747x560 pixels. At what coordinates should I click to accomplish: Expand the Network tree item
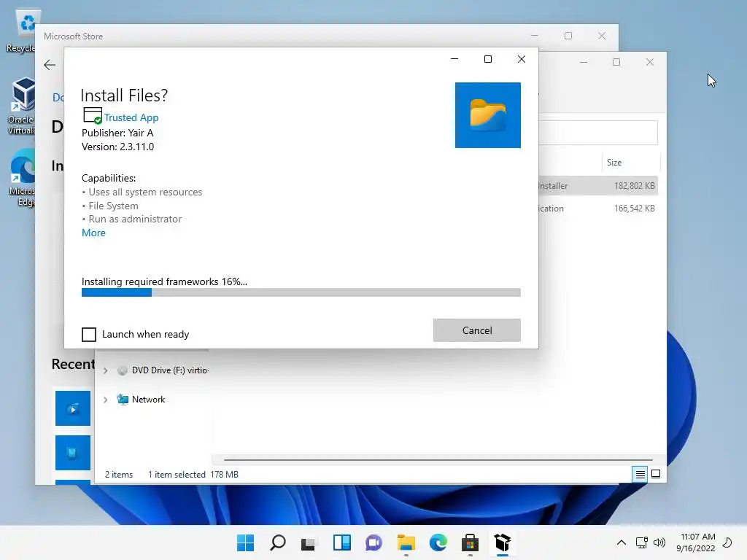point(105,400)
